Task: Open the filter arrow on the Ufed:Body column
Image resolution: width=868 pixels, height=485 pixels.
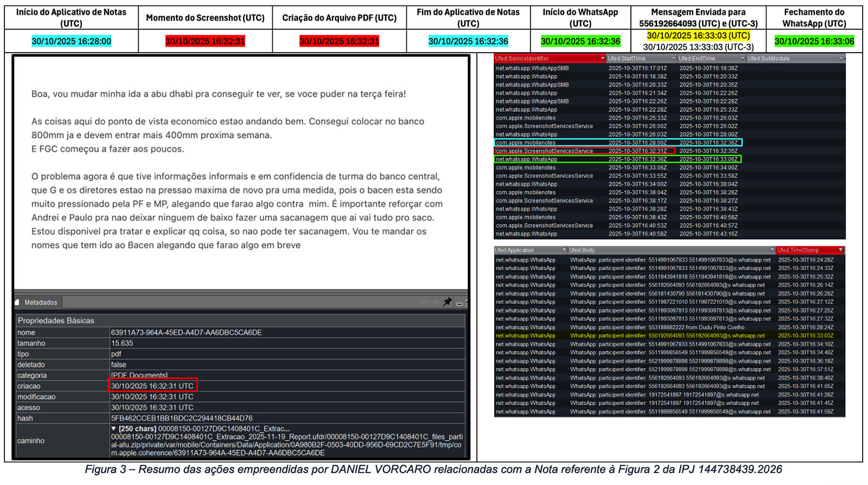Action: (x=772, y=250)
